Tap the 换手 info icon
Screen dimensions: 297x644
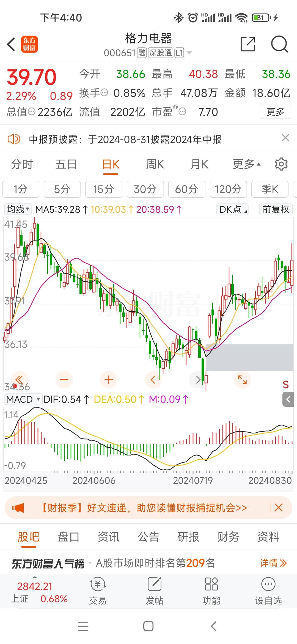coord(104,93)
